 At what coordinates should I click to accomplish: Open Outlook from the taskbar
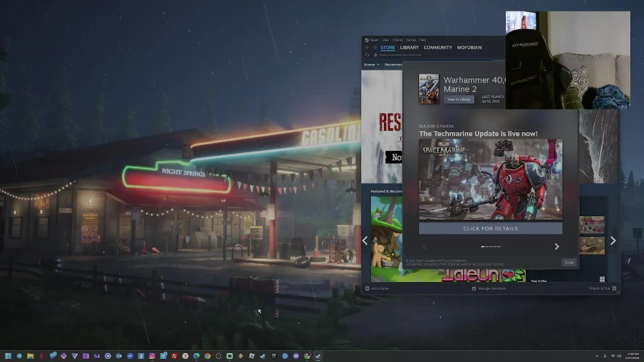(119, 356)
